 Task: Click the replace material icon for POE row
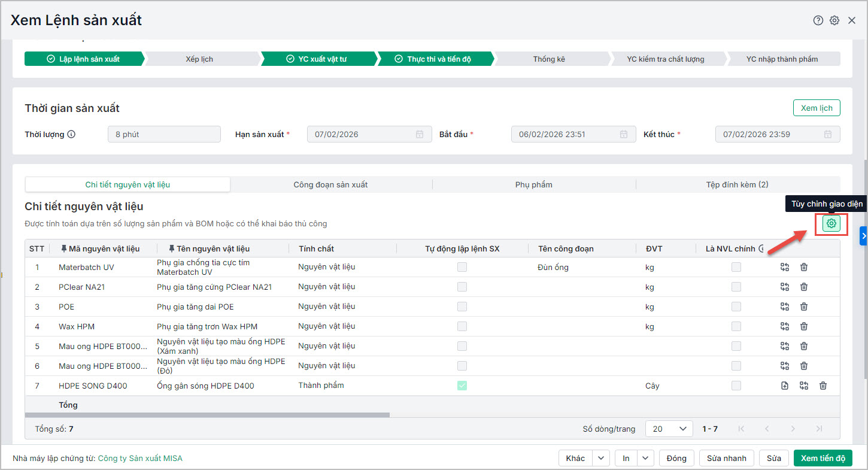785,307
